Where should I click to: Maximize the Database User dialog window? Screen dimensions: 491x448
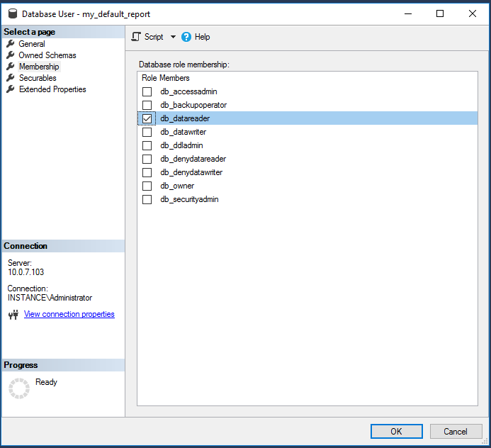coord(440,13)
